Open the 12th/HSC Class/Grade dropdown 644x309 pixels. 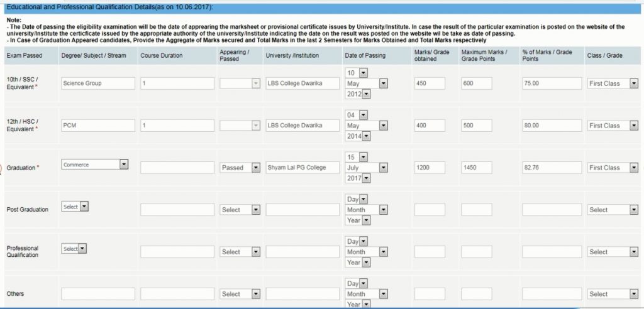click(x=613, y=126)
